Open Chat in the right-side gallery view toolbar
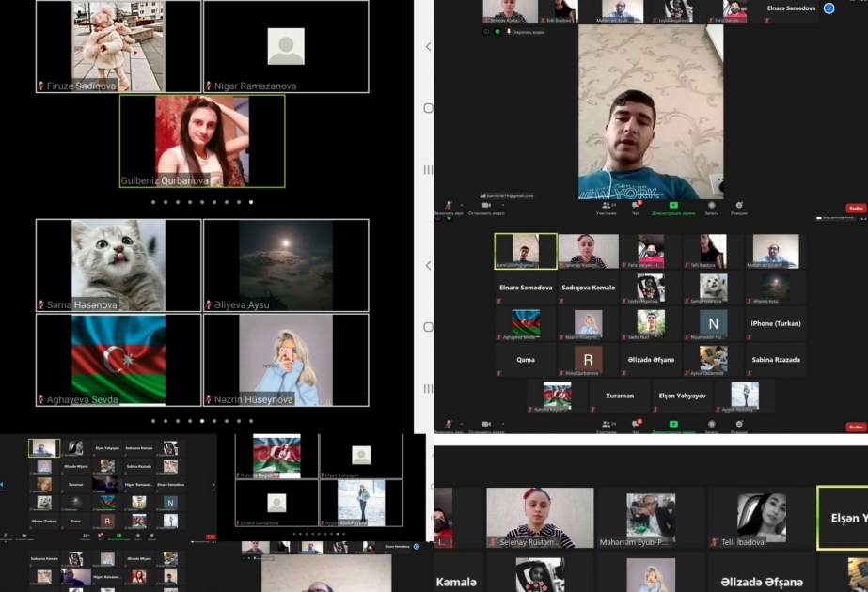The height and width of the screenshot is (592, 868). point(637,425)
